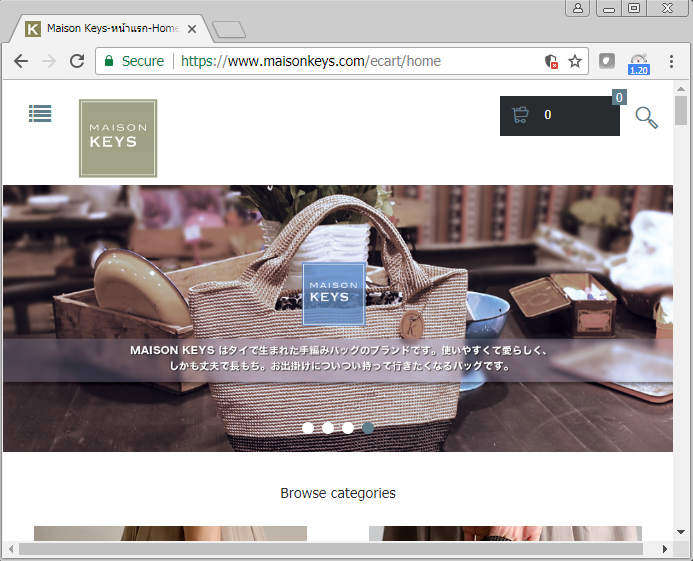
Task: Show second carousel slide dot
Action: point(328,428)
